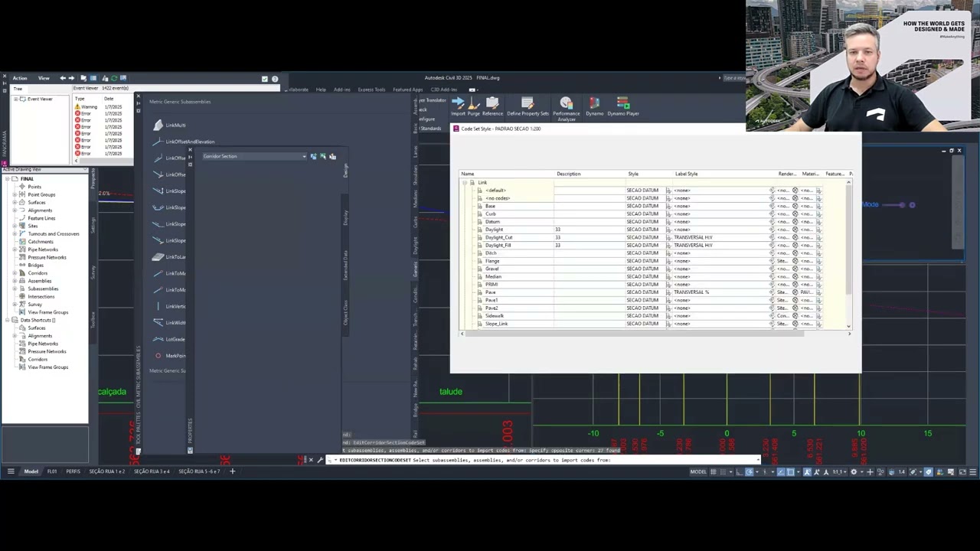Switch to the FL01 layout tab
980x551 pixels.
[x=52, y=471]
